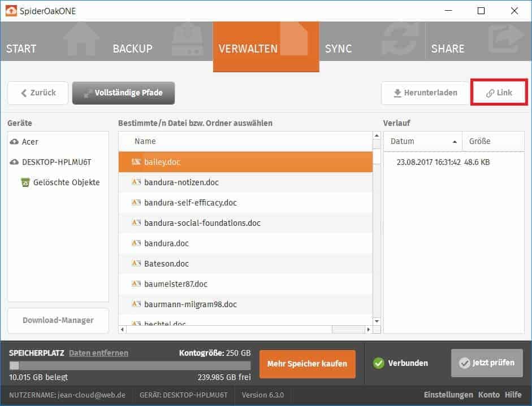Click the bailey.doc file icon
This screenshot has width=532, height=406.
(136, 162)
